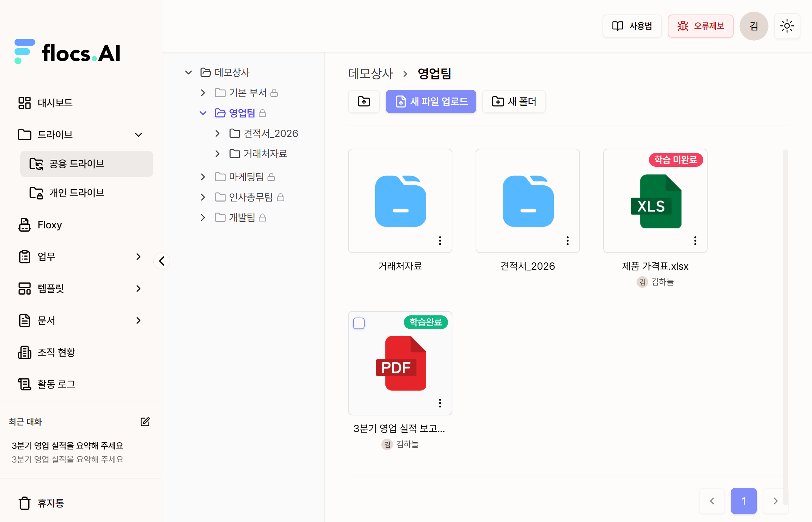
Task: Open 조직 현황 page
Action: coord(47,352)
